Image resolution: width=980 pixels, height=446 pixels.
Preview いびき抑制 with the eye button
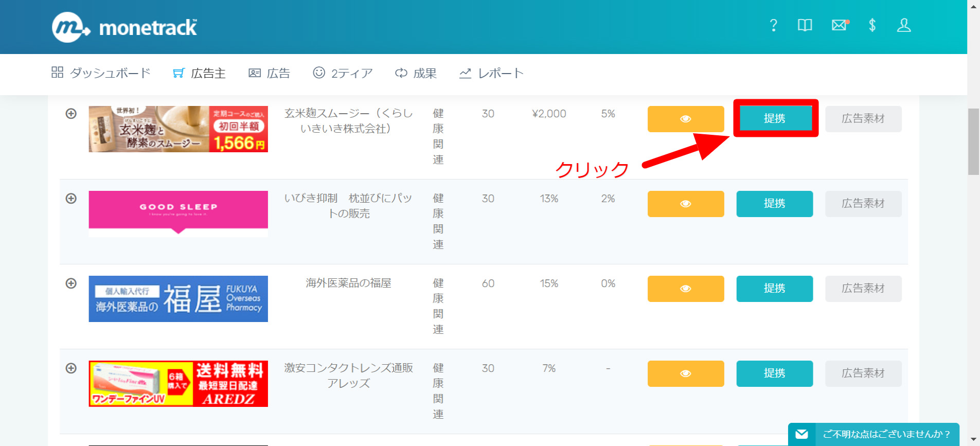pyautogui.click(x=686, y=204)
